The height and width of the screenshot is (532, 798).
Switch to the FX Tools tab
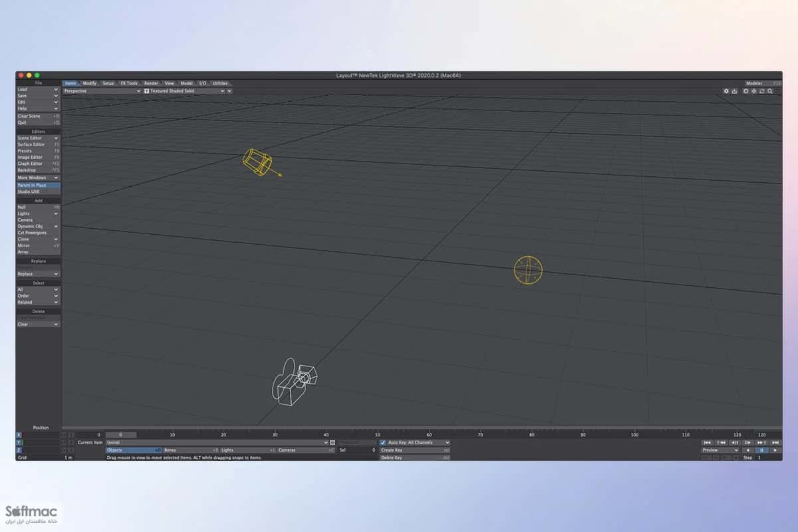129,83
